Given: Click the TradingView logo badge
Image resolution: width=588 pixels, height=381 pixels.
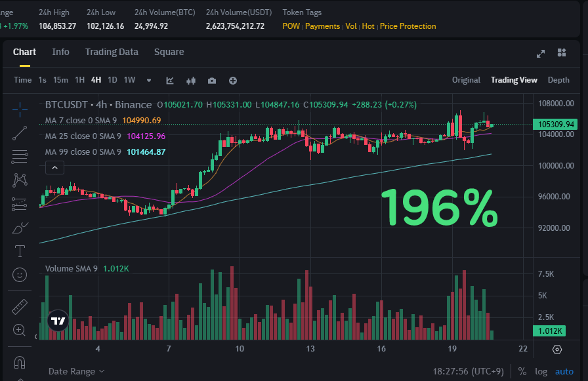Looking at the screenshot, I should [58, 321].
